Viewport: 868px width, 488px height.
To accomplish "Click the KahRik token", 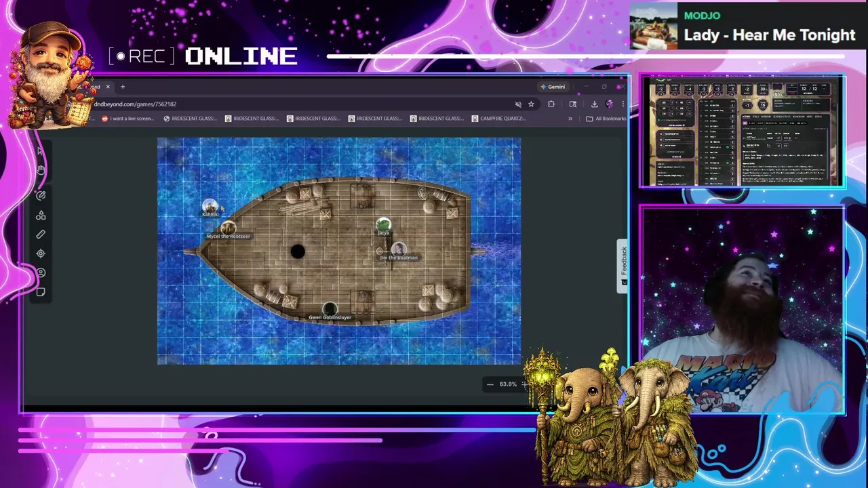I will click(210, 206).
